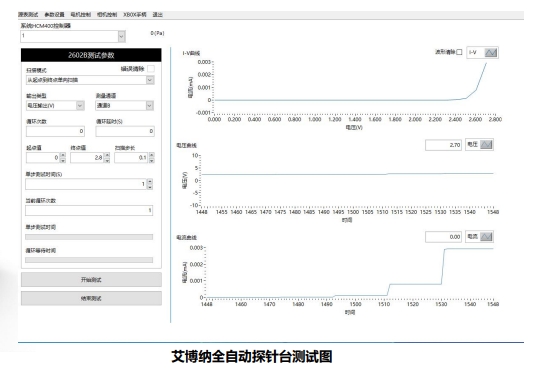Viewport: 555px width, 376px height.
Task: Decrease 终点值 with its down arrow
Action: [x=107, y=160]
